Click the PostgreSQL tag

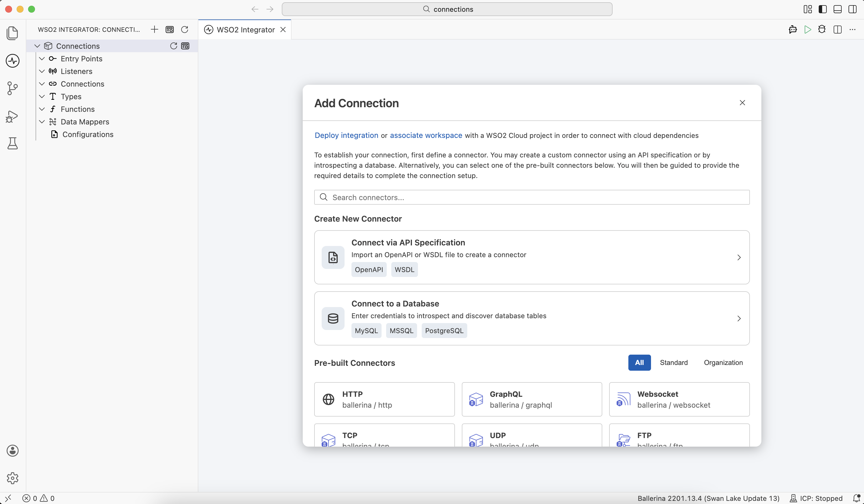click(444, 331)
